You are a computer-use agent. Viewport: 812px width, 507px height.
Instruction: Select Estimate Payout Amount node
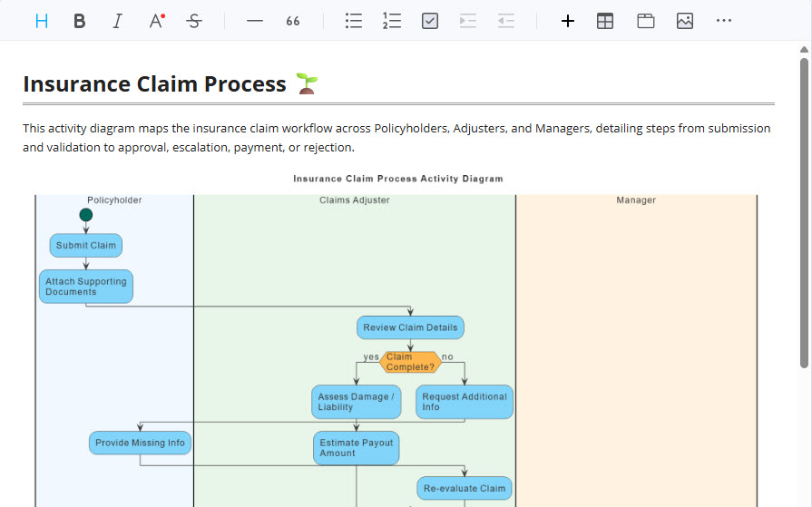pyautogui.click(x=357, y=448)
